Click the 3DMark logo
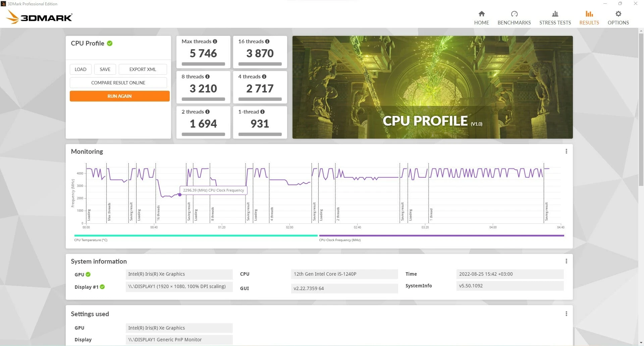Viewport: 644px width, 346px height. pyautogui.click(x=40, y=17)
